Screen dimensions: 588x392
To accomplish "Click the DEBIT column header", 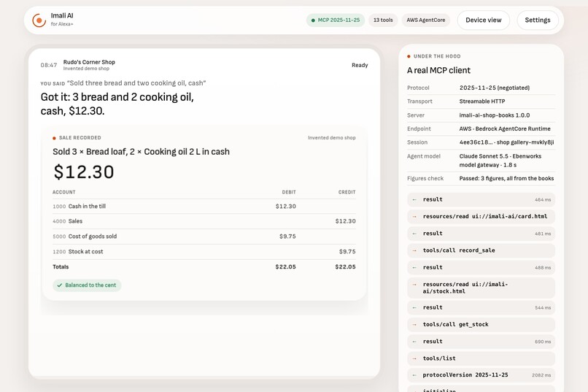I will coord(289,192).
